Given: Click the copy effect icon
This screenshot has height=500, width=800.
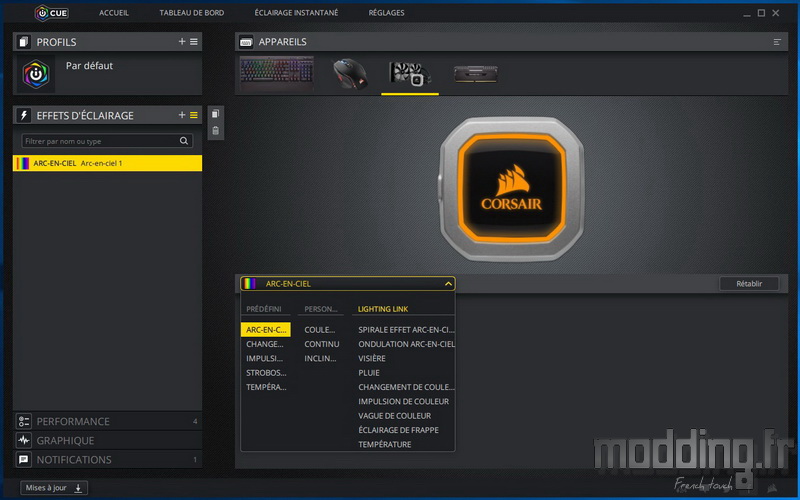Looking at the screenshot, I should 215,114.
